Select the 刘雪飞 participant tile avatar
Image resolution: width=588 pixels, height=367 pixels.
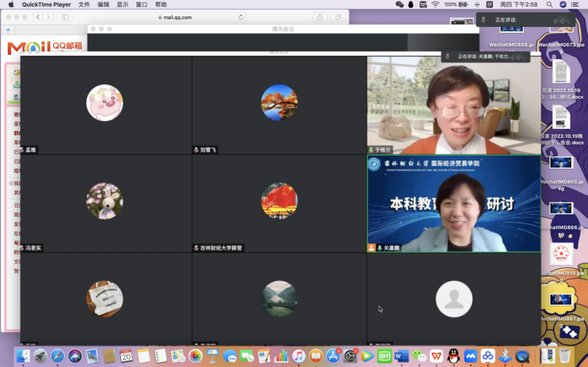(x=279, y=103)
